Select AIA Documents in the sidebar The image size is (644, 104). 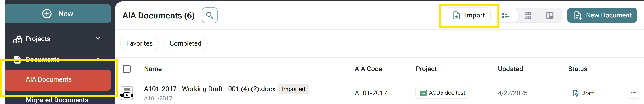pos(58,80)
